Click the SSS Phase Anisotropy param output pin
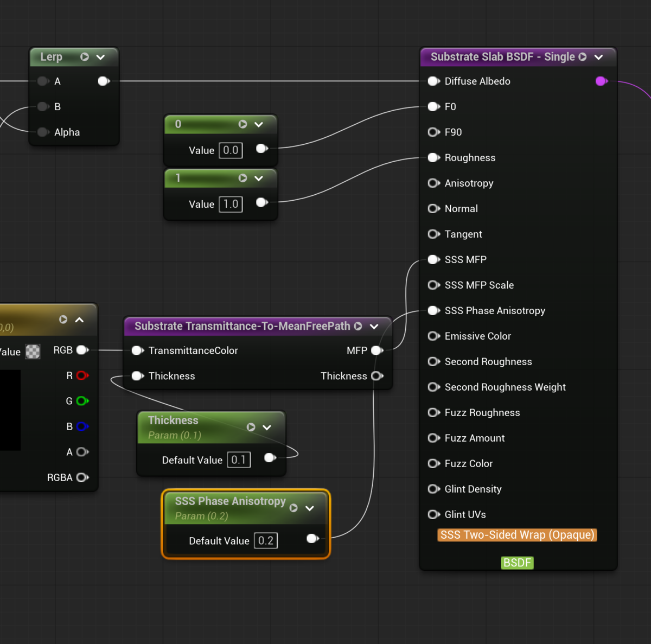Image resolution: width=651 pixels, height=644 pixels. [312, 539]
